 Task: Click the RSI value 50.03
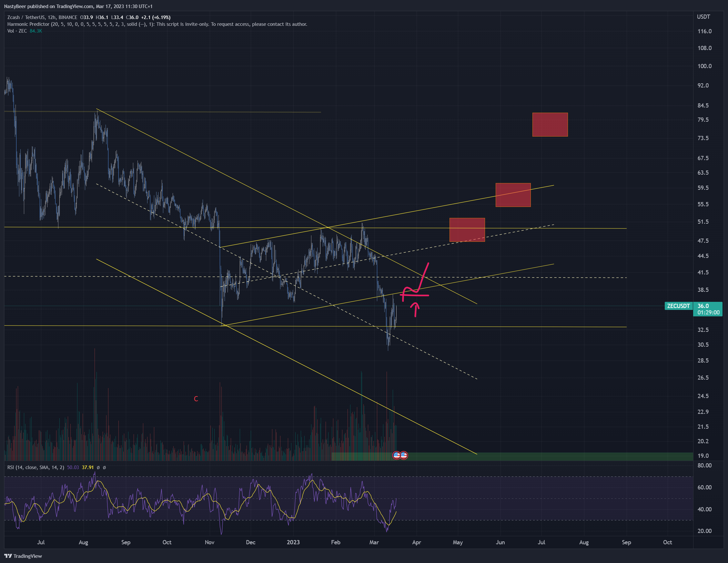73,467
